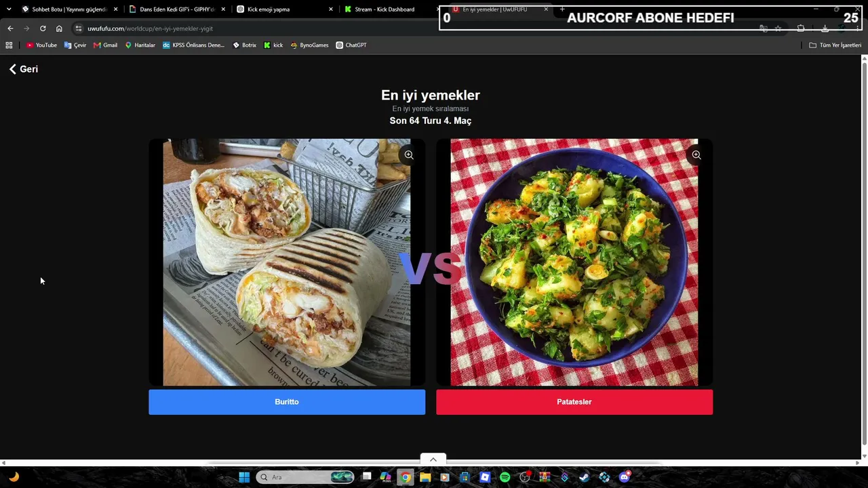Zoom into the Patatesler image with magnifier icon
Viewport: 868px width, 488px height.
(x=696, y=155)
